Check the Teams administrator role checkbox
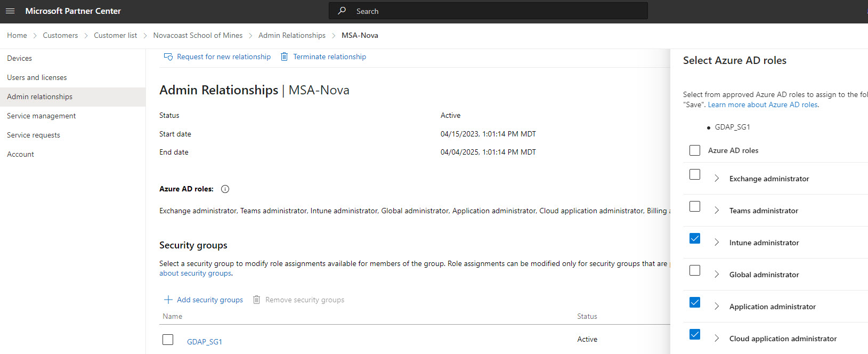 point(695,206)
